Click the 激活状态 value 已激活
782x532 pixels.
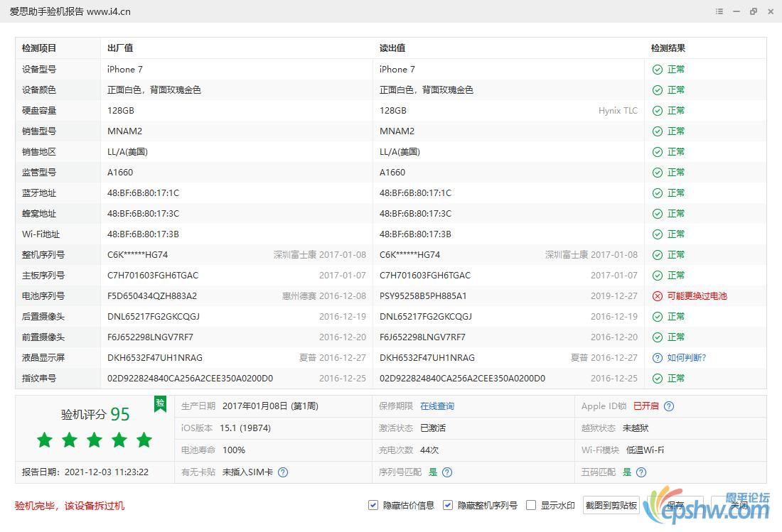(433, 428)
